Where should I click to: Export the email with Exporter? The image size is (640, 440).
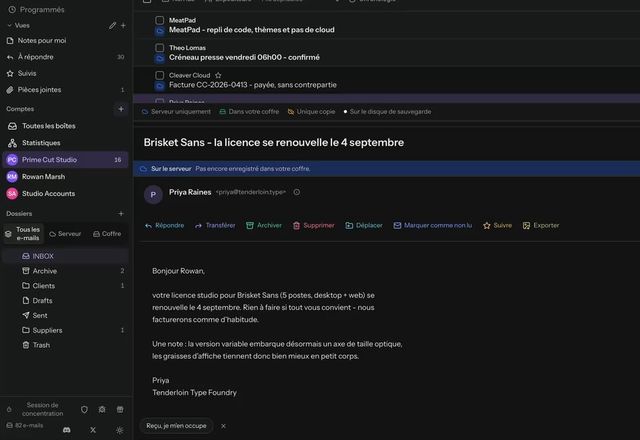(541, 225)
